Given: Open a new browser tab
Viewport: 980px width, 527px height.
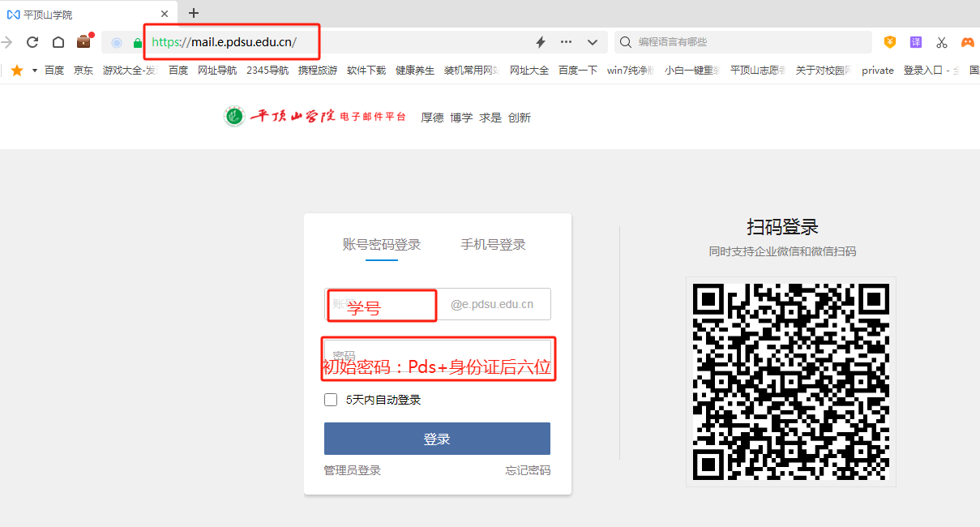Looking at the screenshot, I should click(x=194, y=13).
